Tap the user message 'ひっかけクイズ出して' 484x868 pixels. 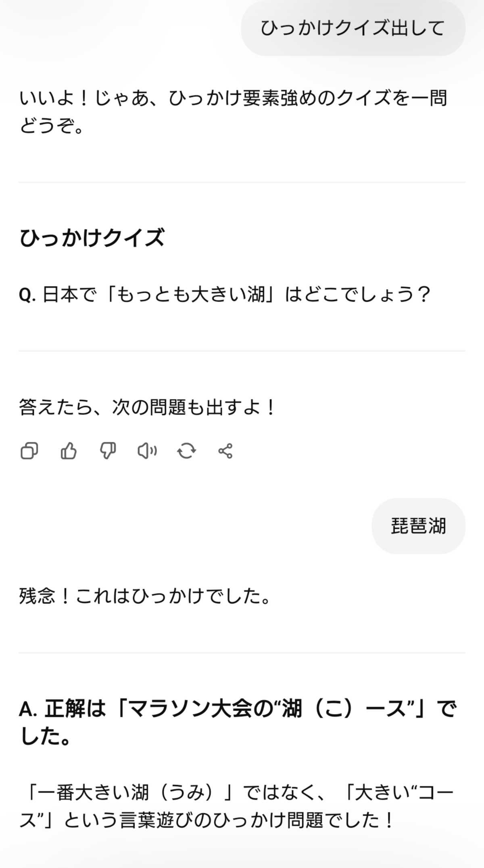[353, 28]
